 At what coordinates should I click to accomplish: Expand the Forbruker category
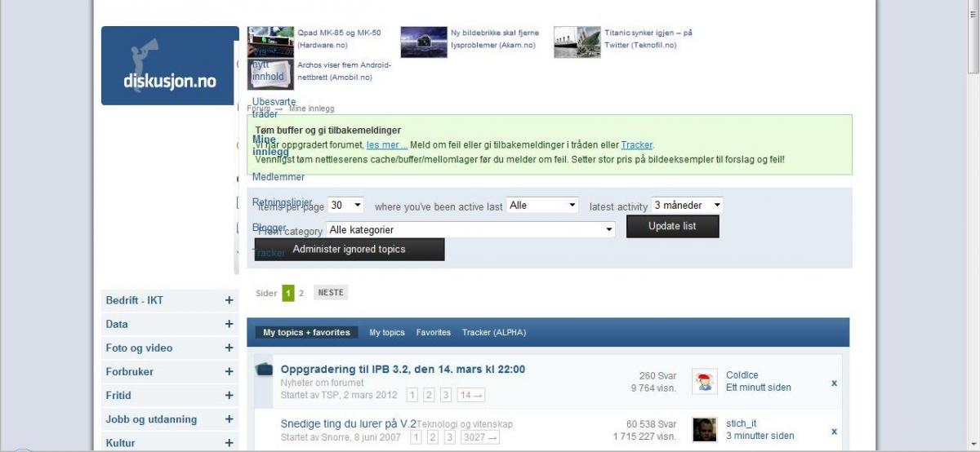(x=229, y=371)
